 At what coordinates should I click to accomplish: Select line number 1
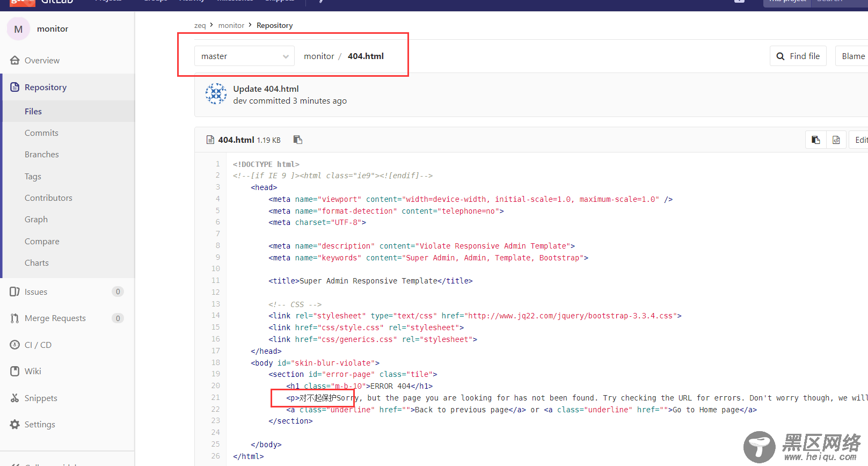(218, 164)
